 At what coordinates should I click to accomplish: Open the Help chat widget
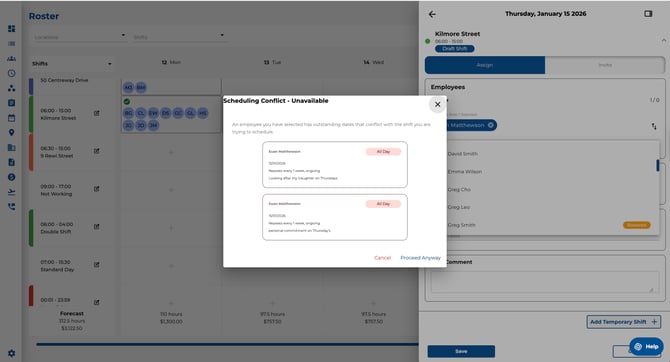click(646, 347)
